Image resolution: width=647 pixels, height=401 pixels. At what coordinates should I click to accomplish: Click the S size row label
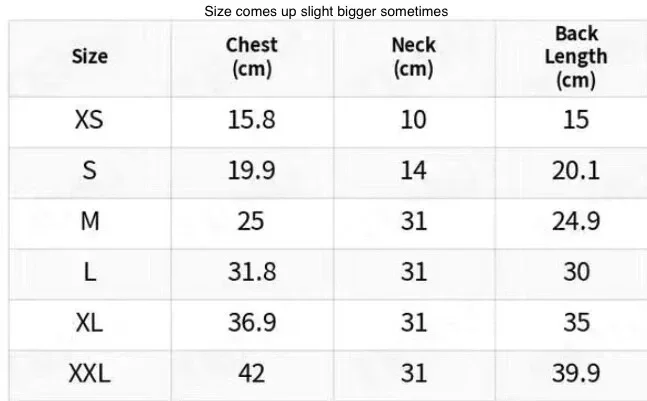coord(90,170)
